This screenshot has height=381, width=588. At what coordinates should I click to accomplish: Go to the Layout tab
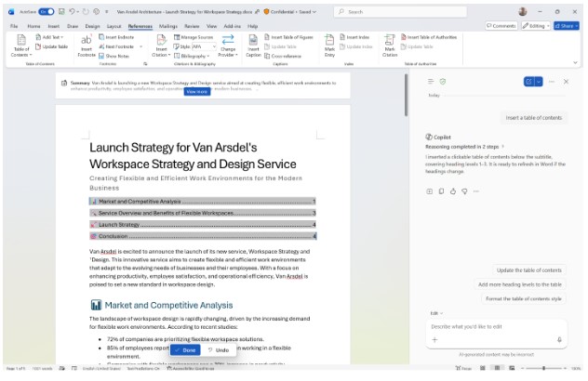tap(114, 26)
